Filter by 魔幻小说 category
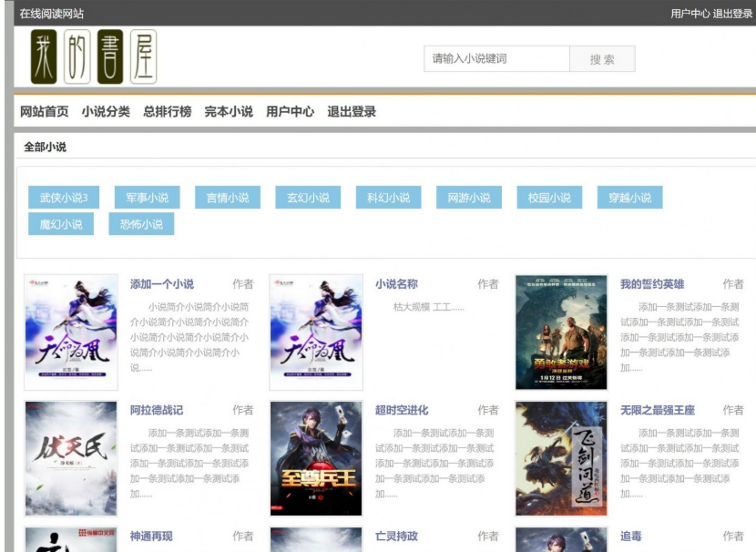Image resolution: width=756 pixels, height=552 pixels. point(61,224)
